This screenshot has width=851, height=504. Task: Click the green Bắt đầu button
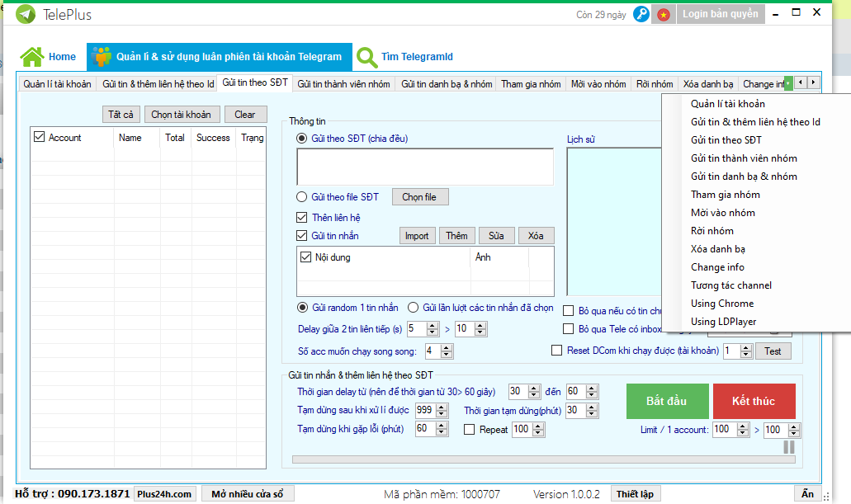point(667,401)
